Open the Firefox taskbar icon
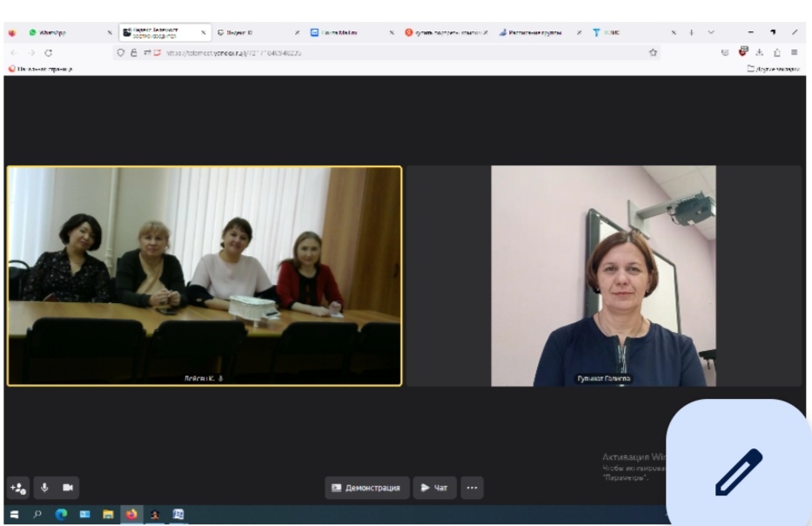This screenshot has height=526, width=812. 131,514
